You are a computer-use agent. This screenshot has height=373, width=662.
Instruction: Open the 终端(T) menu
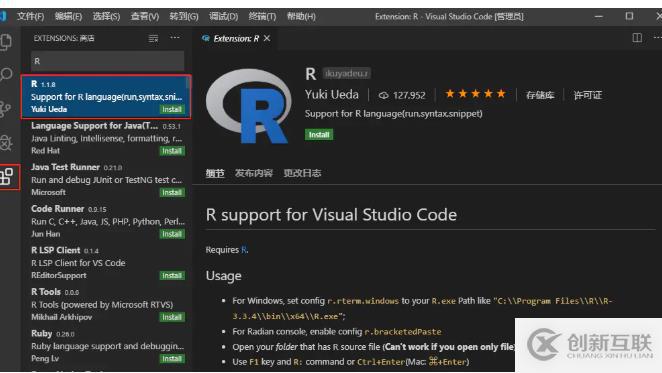click(262, 16)
